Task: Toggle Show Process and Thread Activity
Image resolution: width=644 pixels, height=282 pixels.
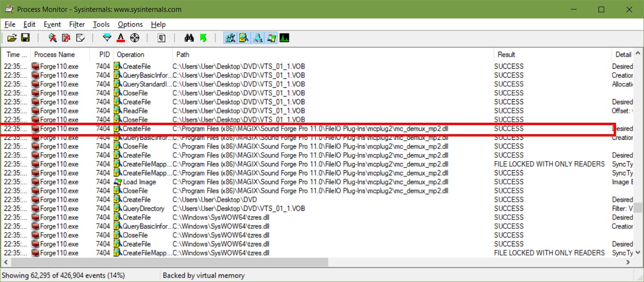Action: (272, 38)
